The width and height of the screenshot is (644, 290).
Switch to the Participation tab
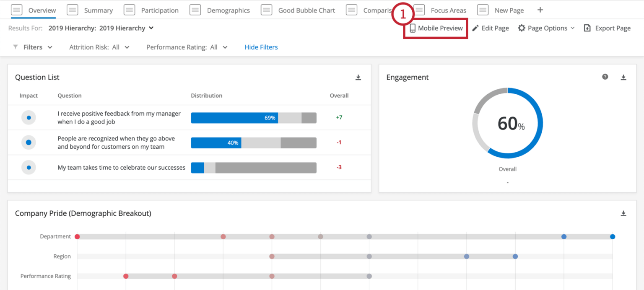tap(159, 10)
